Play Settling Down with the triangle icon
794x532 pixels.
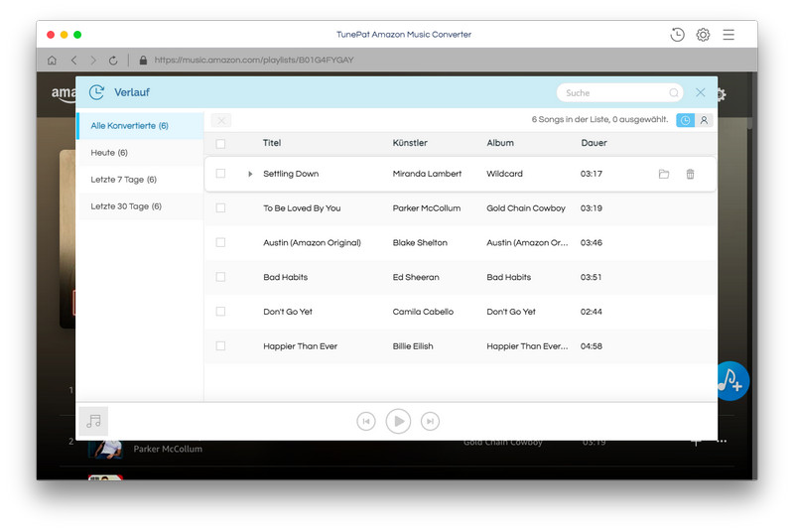[x=250, y=174]
